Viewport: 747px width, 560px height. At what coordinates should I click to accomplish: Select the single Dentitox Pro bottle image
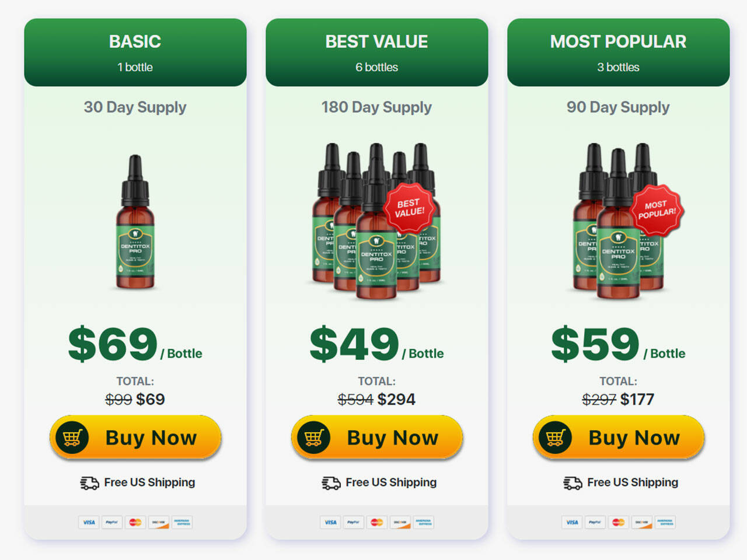[x=135, y=222]
